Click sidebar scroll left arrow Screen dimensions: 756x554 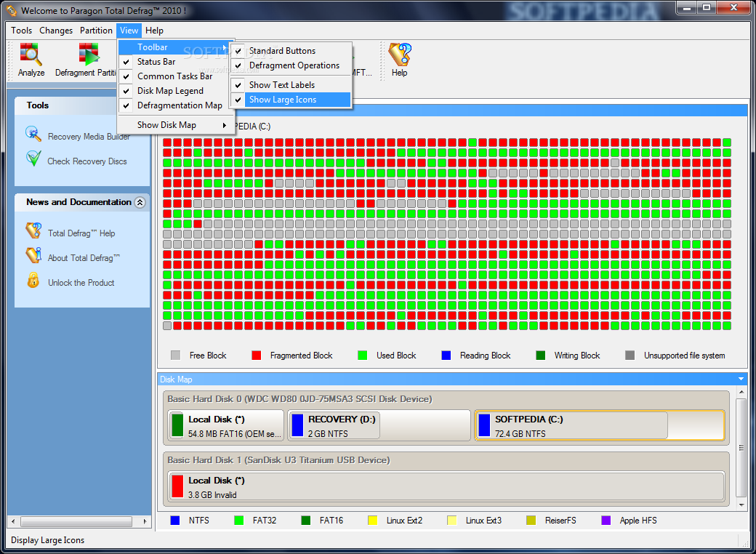point(13,522)
